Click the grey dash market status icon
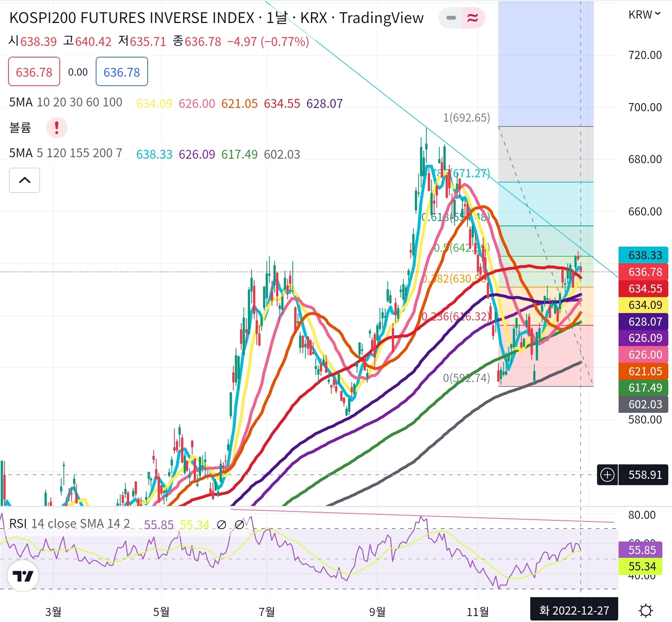Screen dimensions: 672x622 451,17
